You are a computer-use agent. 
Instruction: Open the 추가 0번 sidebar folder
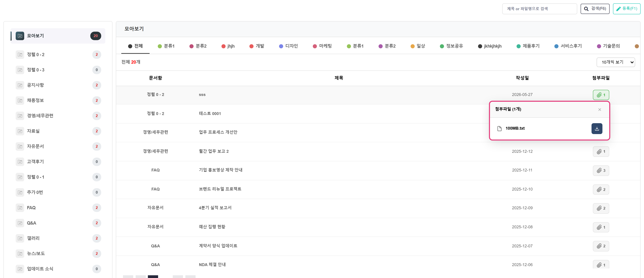(58, 192)
